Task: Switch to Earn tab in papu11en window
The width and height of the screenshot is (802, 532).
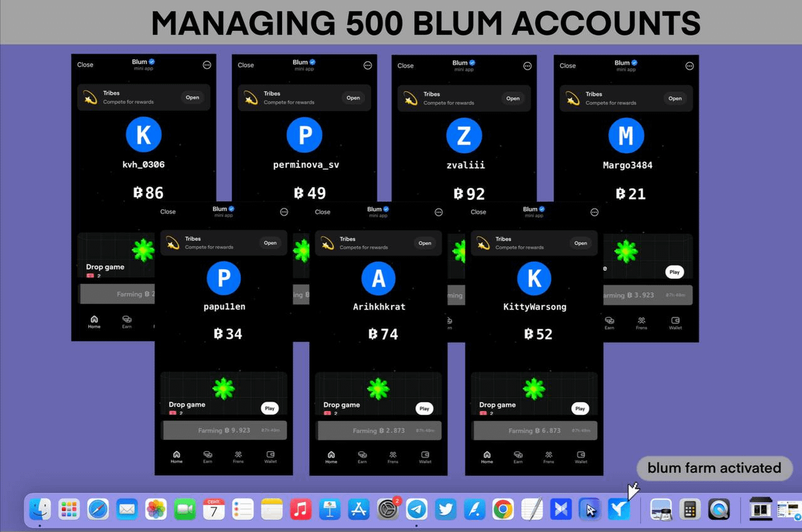Action: click(208, 457)
